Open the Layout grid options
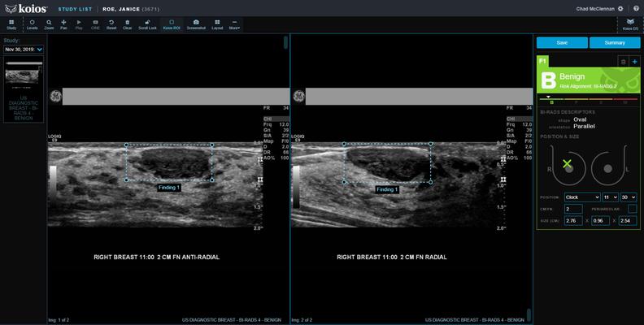Viewport: 644px width, 325px height. (x=217, y=24)
